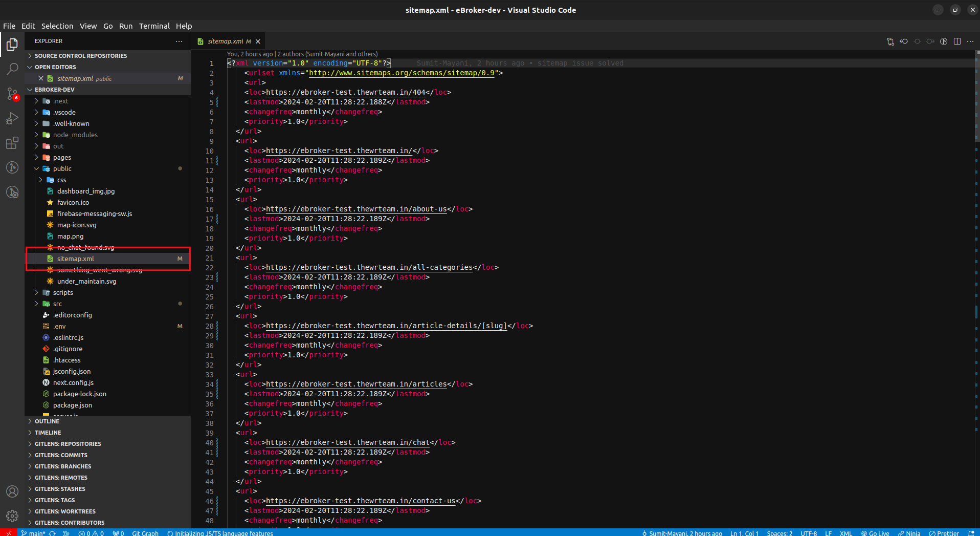Open the View menu
The height and width of the screenshot is (536, 980).
point(88,26)
